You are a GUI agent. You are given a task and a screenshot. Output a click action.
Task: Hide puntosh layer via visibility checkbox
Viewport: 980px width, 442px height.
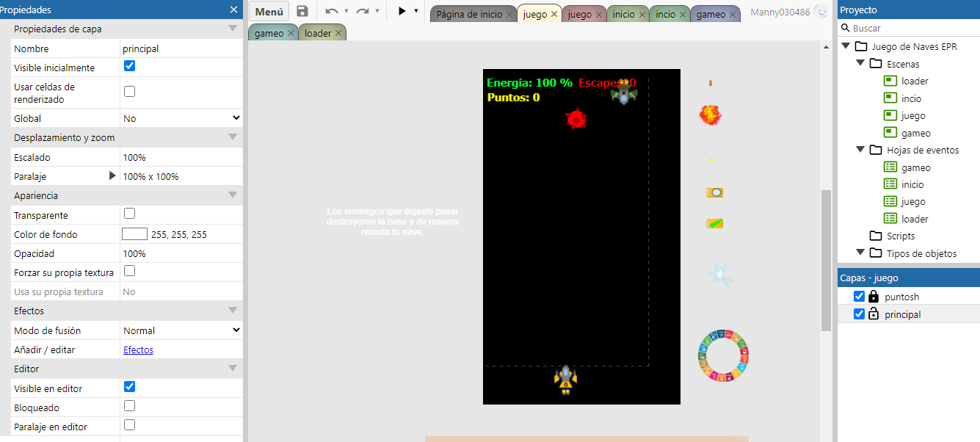click(x=859, y=297)
